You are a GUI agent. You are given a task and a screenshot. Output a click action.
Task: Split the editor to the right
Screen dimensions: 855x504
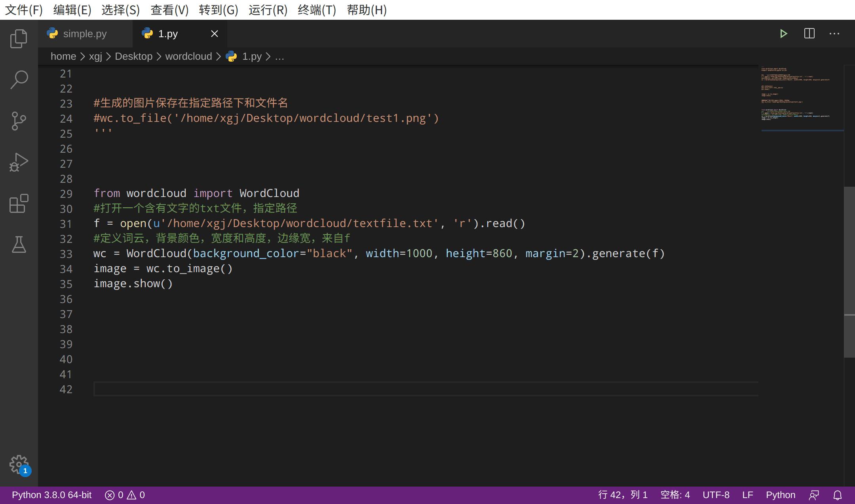[x=809, y=33]
